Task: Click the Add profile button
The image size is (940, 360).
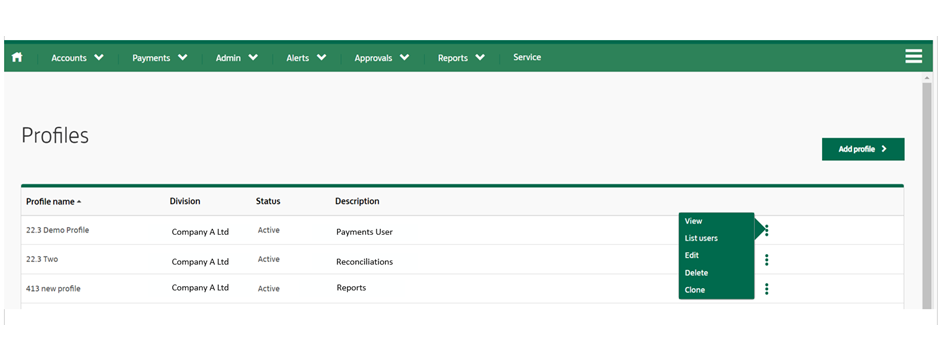Action: (x=863, y=149)
